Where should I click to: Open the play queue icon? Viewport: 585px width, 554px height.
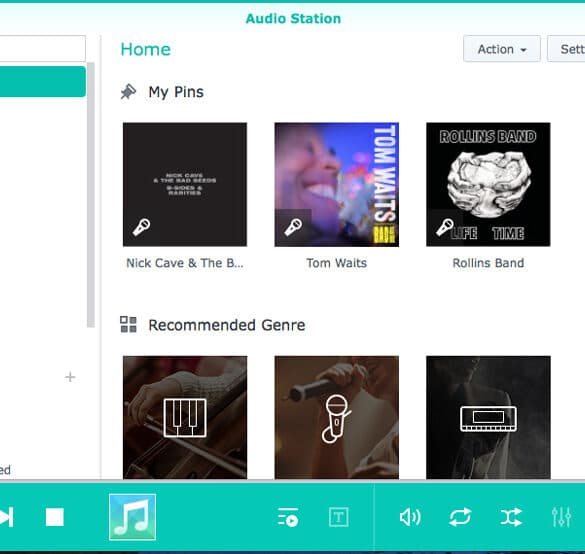pos(288,517)
